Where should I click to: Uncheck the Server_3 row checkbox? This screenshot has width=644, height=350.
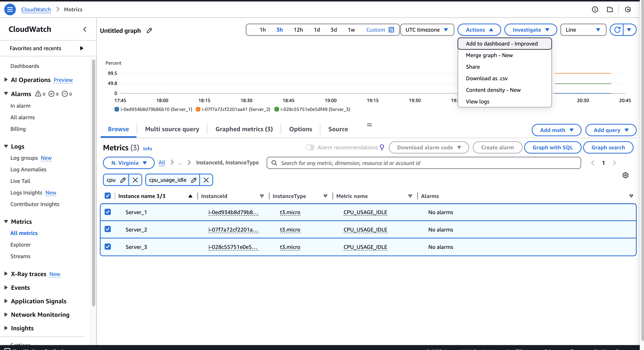pyautogui.click(x=108, y=247)
